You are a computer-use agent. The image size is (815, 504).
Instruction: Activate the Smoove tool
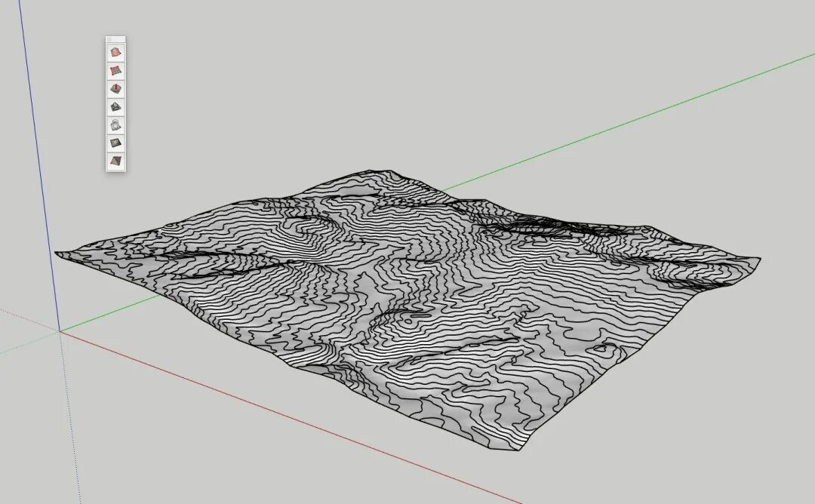click(x=115, y=88)
